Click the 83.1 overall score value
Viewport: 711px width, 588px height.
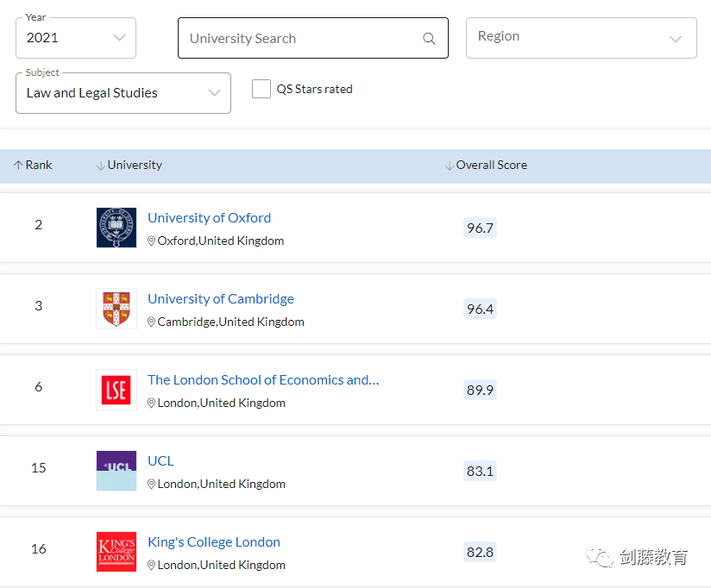tap(481, 471)
